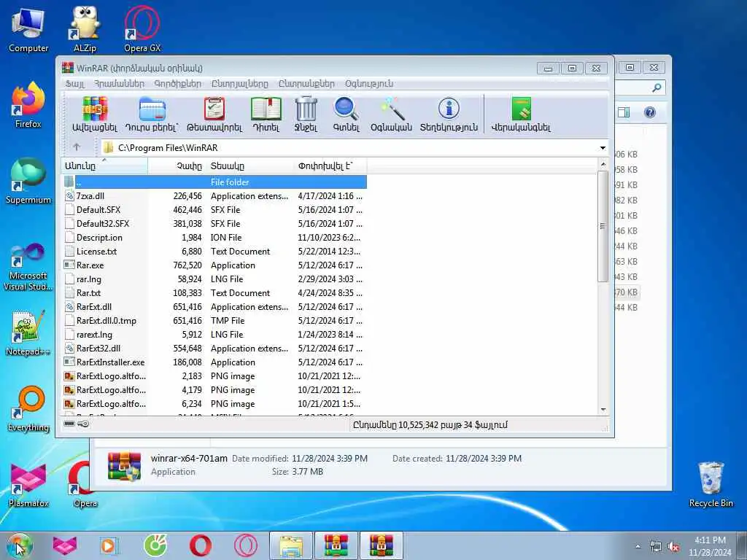
Task: Open the Favorites (Ընտրյալները) menu
Action: 239,84
